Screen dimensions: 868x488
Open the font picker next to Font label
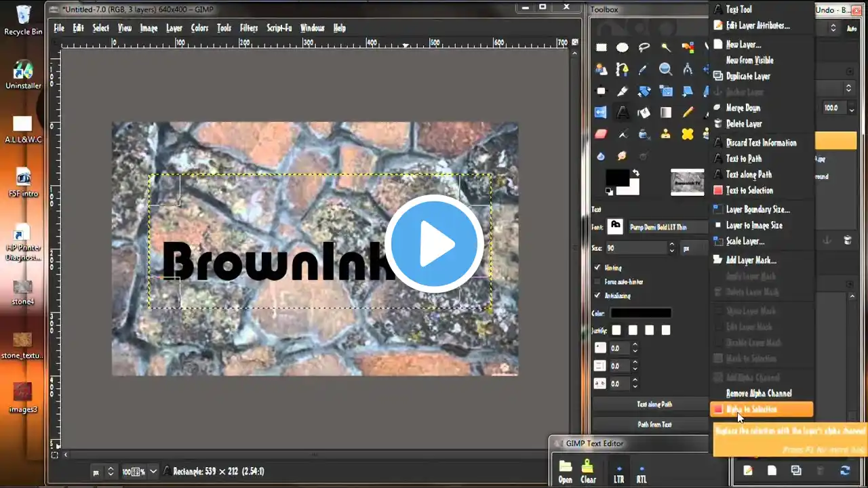[x=615, y=226]
